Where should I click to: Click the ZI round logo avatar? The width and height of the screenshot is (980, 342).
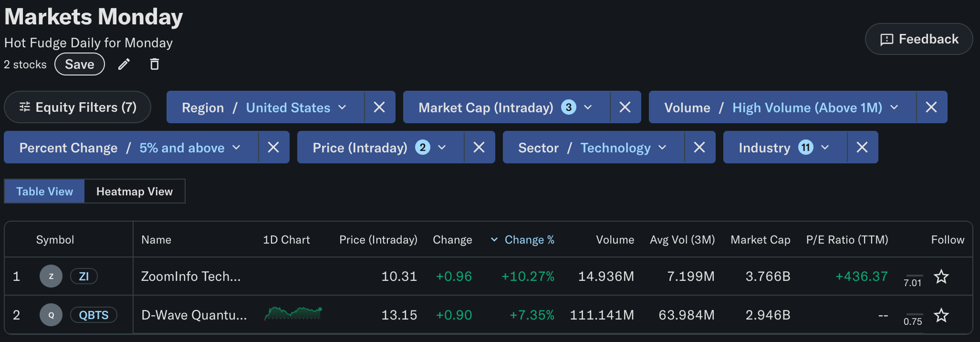coord(51,276)
